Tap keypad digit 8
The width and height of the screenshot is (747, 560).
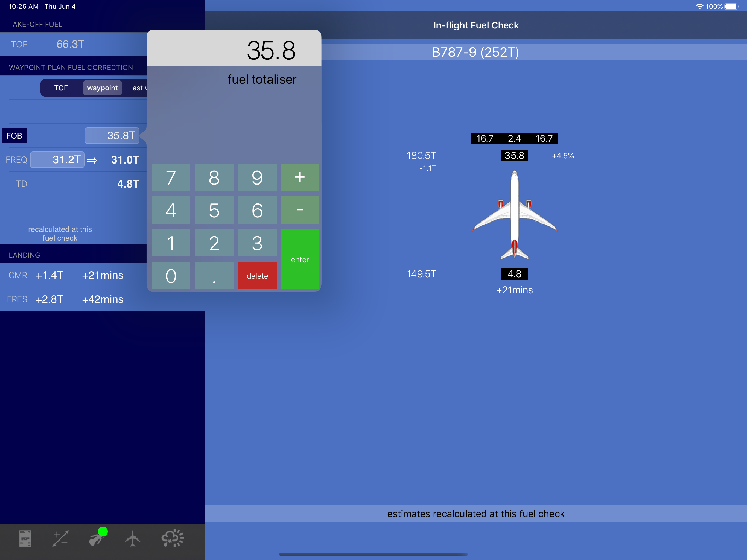[214, 177]
